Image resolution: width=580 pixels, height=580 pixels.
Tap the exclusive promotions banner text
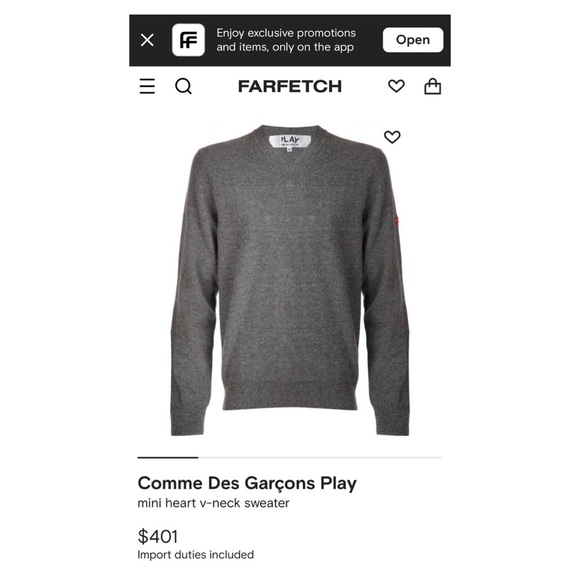pos(286,40)
